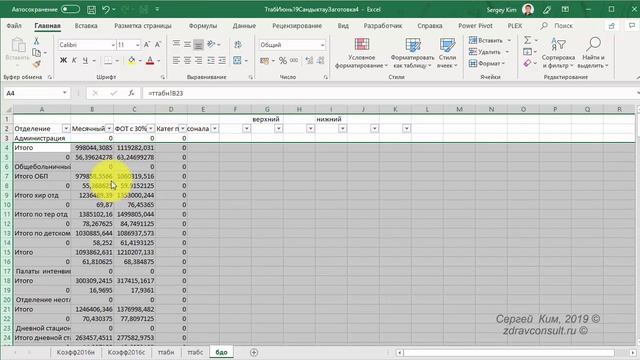Add a new sheet with plus
Screen dimensions: 640x360
click(x=254, y=352)
